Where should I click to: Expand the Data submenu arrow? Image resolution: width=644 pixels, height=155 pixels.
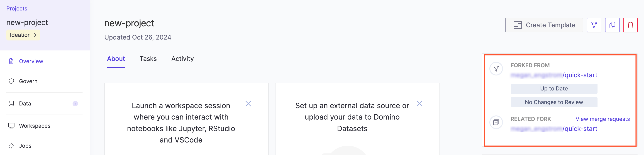pyautogui.click(x=75, y=103)
